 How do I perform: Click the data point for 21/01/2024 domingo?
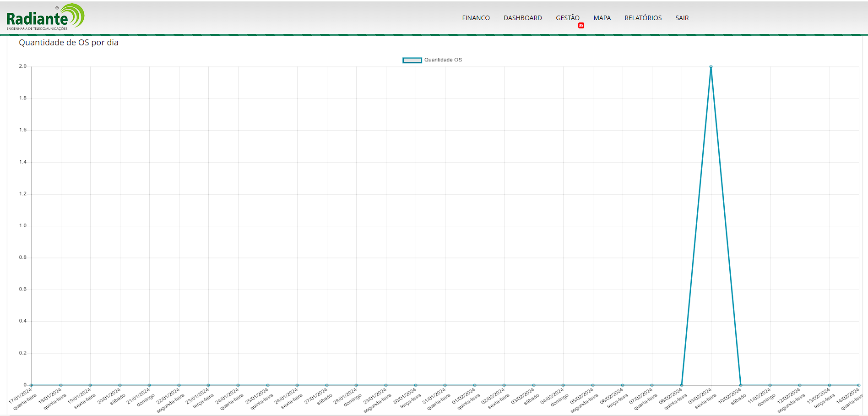pos(149,385)
